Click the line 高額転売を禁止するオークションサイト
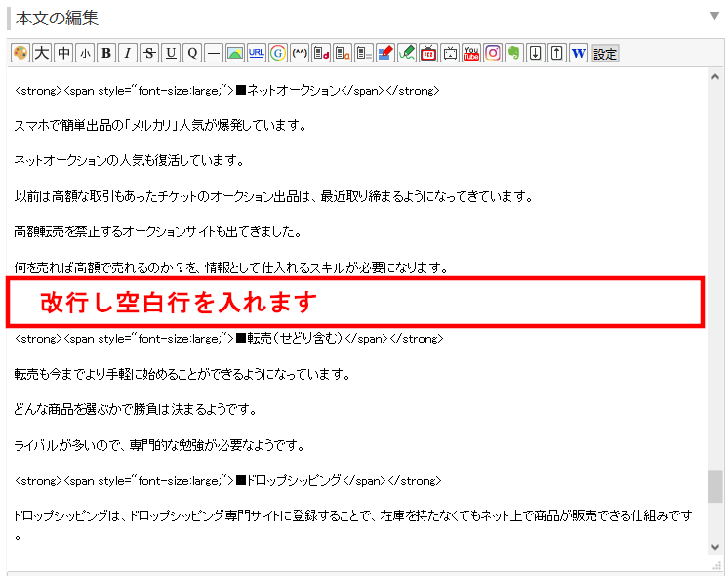This screenshot has height=576, width=728. (x=158, y=231)
